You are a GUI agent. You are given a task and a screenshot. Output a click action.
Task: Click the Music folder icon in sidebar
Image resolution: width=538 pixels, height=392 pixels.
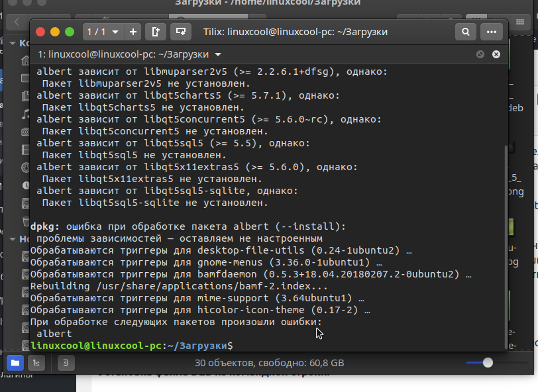25,114
